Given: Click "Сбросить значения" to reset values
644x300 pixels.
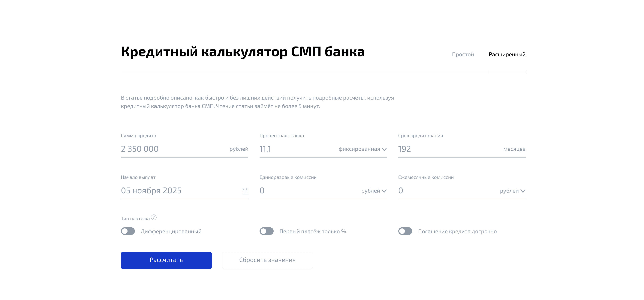Looking at the screenshot, I should point(267,260).
